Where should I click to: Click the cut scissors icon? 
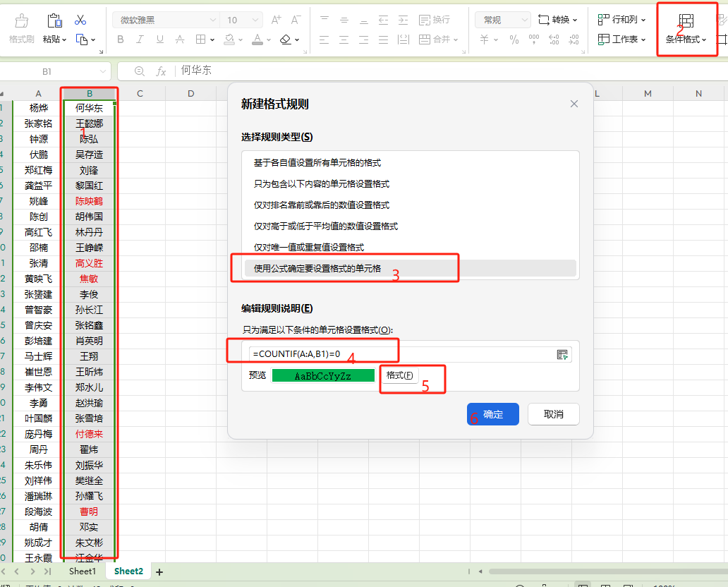[x=80, y=20]
